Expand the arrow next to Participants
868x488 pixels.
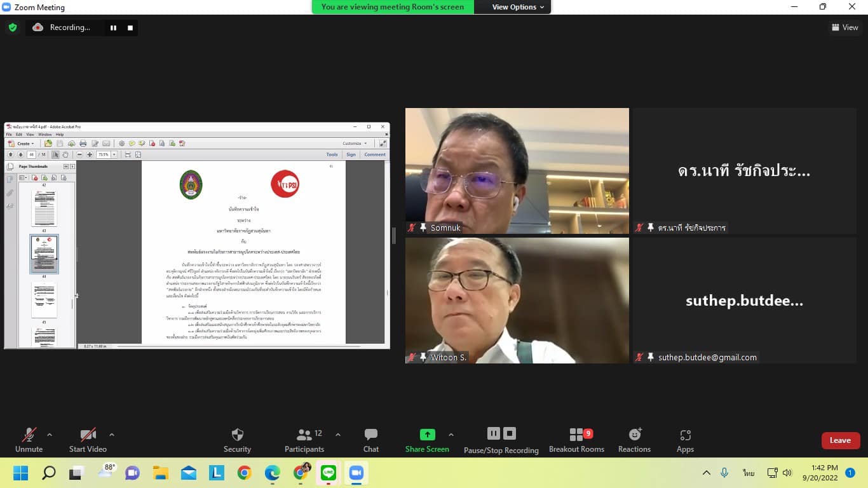tap(338, 435)
